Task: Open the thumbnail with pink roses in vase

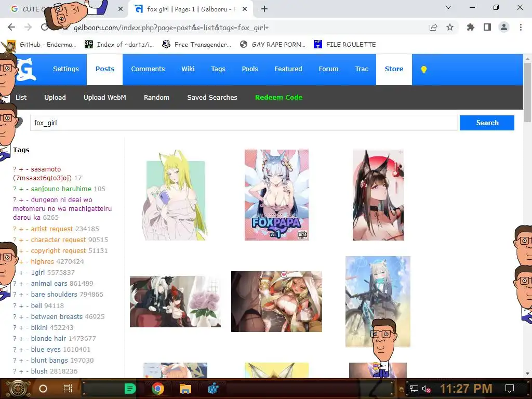Action: click(x=175, y=302)
